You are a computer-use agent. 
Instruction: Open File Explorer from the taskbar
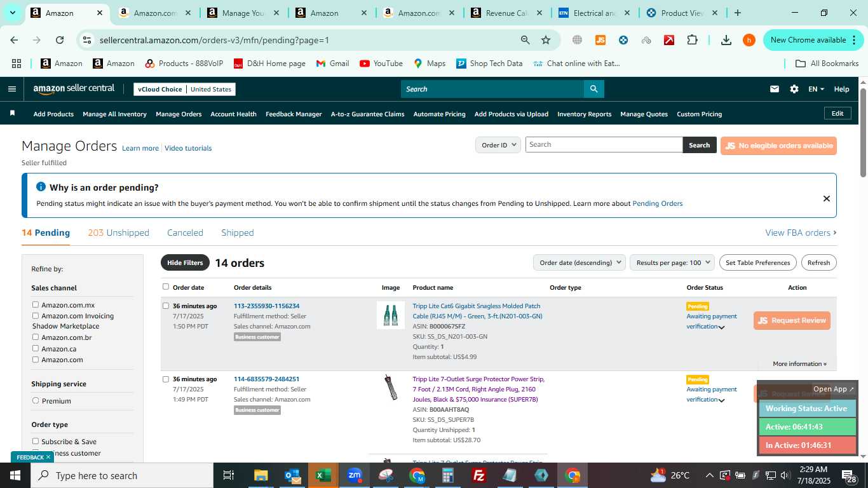point(261,475)
